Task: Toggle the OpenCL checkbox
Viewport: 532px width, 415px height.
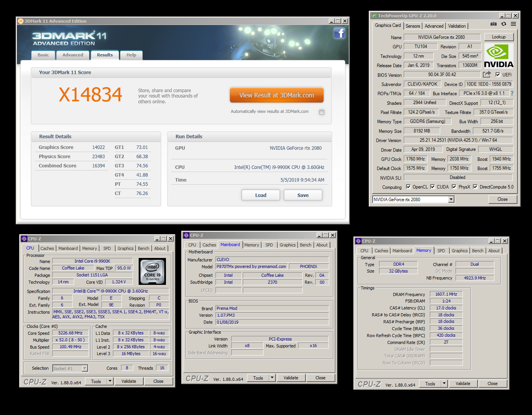Action: pos(408,187)
